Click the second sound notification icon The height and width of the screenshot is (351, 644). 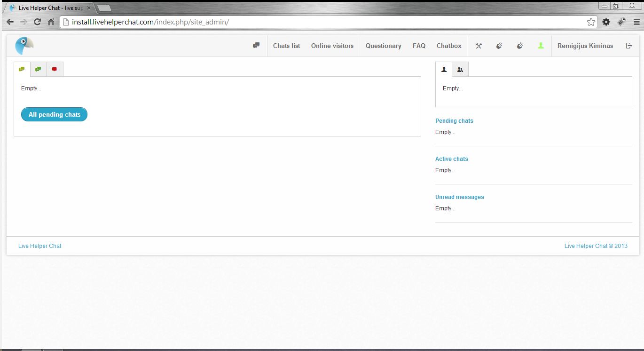point(520,46)
